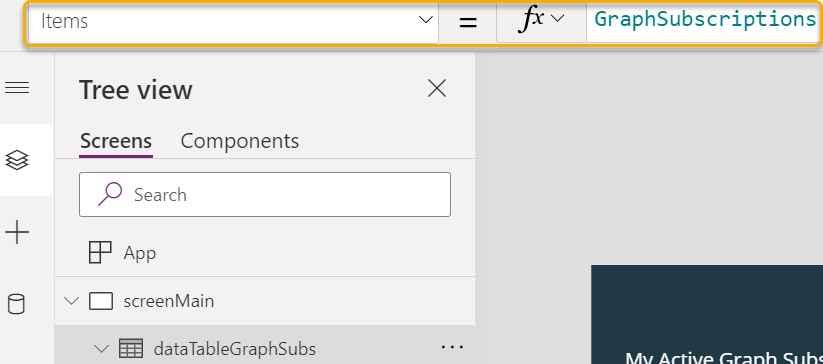Image resolution: width=823 pixels, height=364 pixels.
Task: Switch to the Screens tab
Action: [116, 141]
